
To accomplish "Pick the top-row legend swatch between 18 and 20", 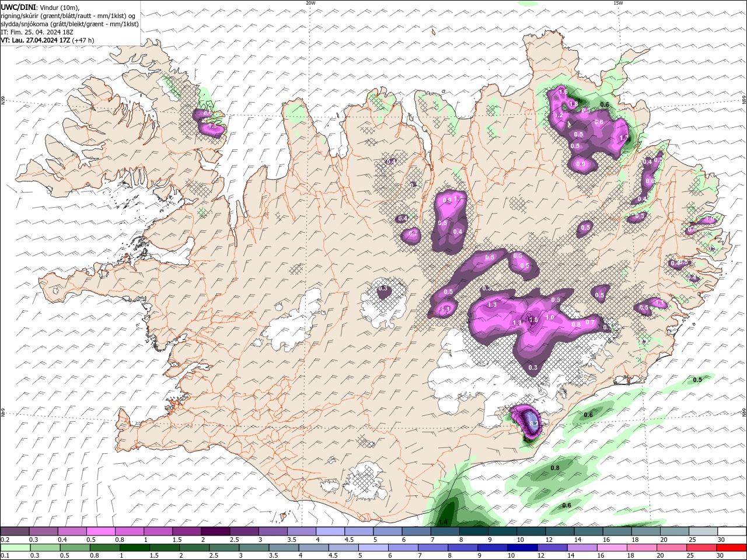I will pos(645,531).
